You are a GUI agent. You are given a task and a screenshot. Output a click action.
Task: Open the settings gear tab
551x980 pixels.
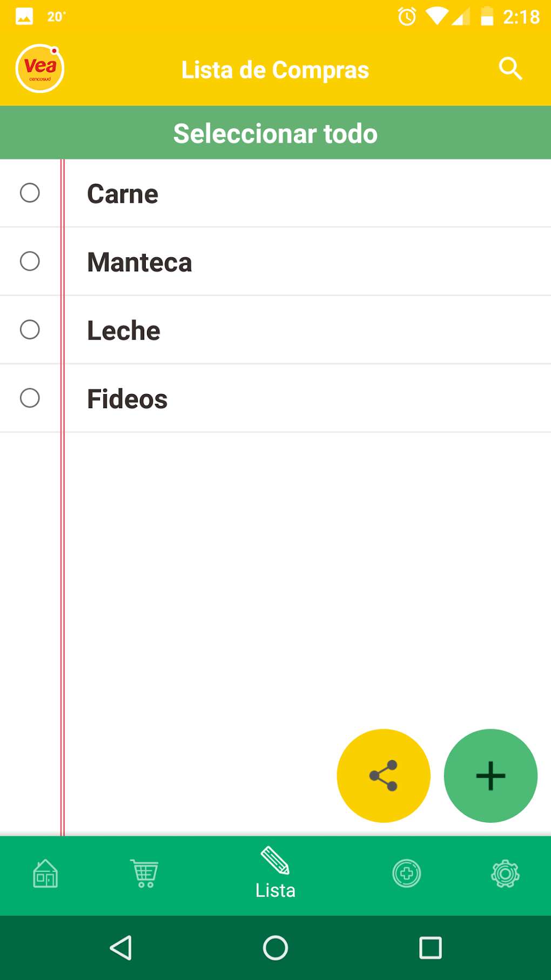[x=505, y=874]
